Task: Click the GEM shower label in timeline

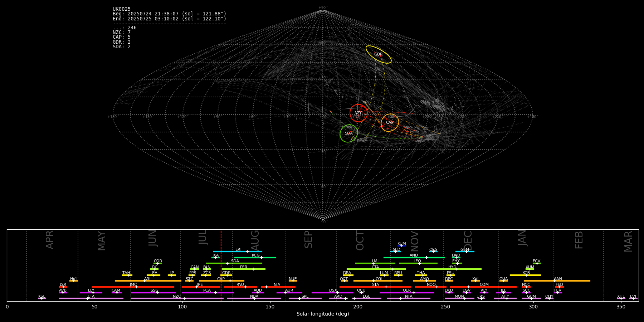Action: (465, 250)
